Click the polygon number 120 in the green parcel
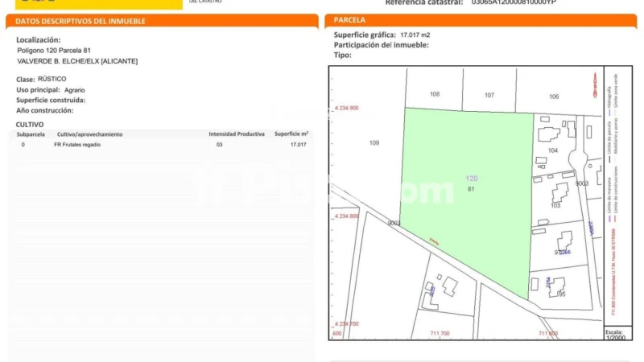The width and height of the screenshot is (644, 362). click(472, 178)
